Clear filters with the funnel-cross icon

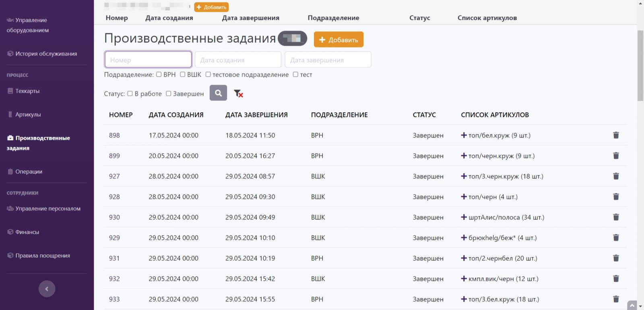pos(238,94)
